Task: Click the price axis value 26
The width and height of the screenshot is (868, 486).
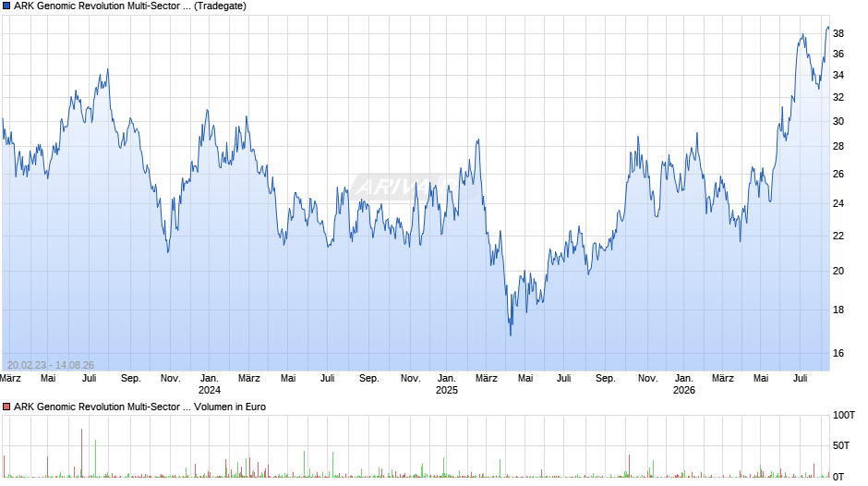Action: [838, 174]
